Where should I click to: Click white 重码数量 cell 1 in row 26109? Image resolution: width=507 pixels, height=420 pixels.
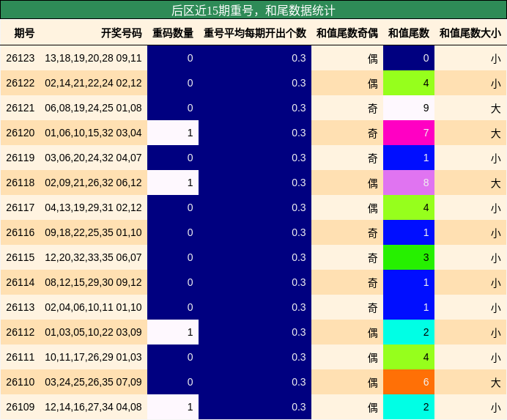[173, 407]
